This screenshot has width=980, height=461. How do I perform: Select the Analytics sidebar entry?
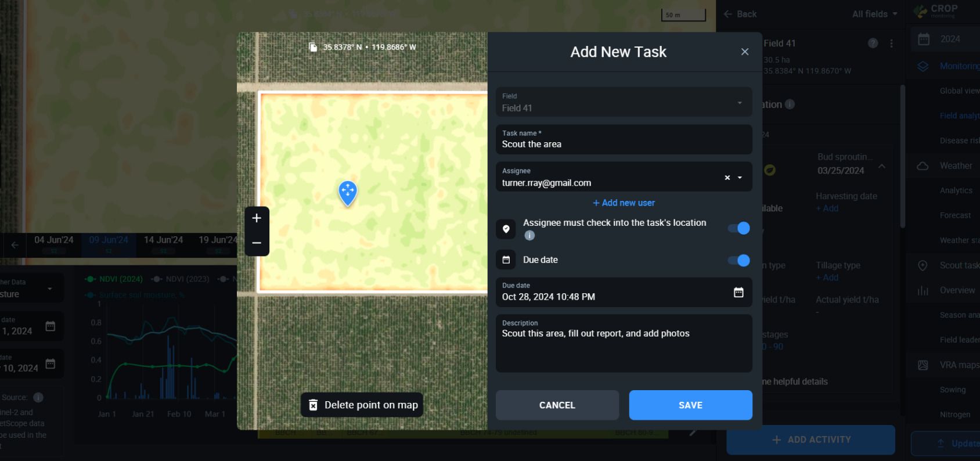[x=956, y=190]
